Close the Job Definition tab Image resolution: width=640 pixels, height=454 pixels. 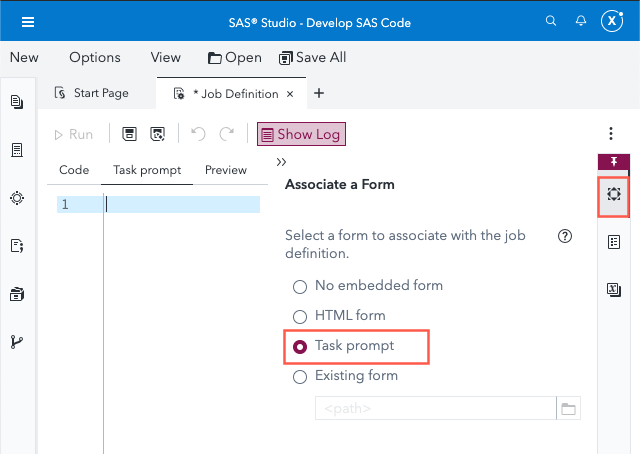click(290, 94)
